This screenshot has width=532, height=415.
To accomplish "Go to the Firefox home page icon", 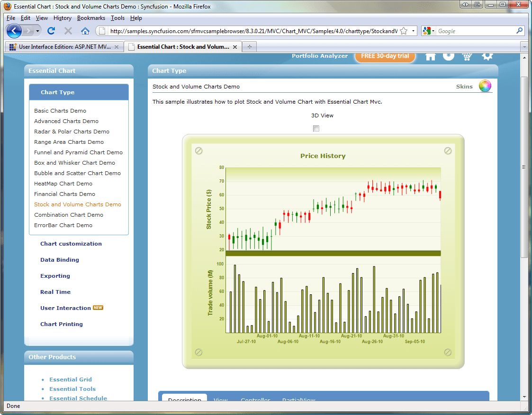I will (x=85, y=31).
